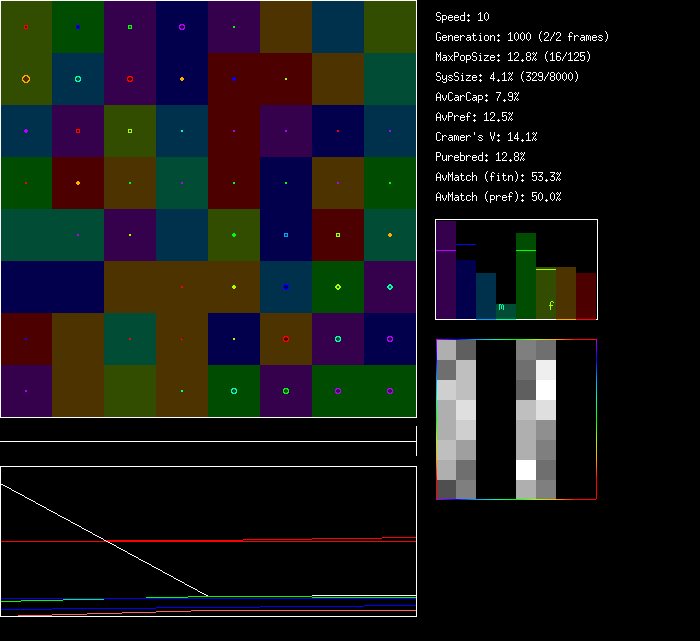Click the green hollow square in top row
The height and width of the screenshot is (641, 700).
point(130,27)
